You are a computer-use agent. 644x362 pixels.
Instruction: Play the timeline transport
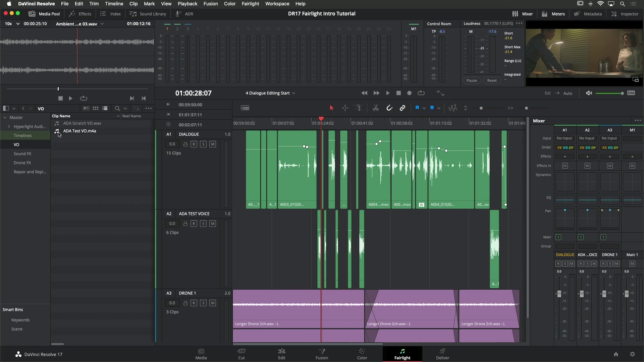pyautogui.click(x=388, y=93)
